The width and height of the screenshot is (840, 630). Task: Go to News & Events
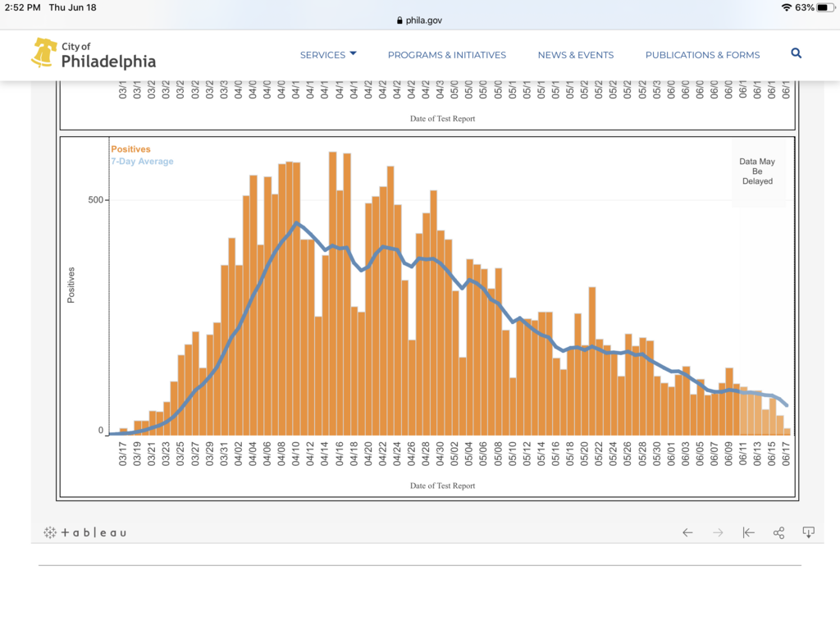coord(575,55)
